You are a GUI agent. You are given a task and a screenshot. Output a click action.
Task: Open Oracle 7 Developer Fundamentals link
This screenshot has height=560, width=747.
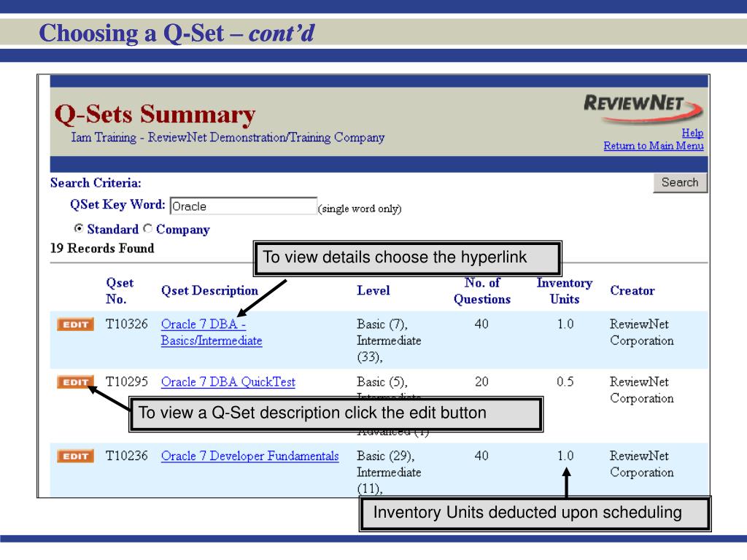[x=249, y=456]
